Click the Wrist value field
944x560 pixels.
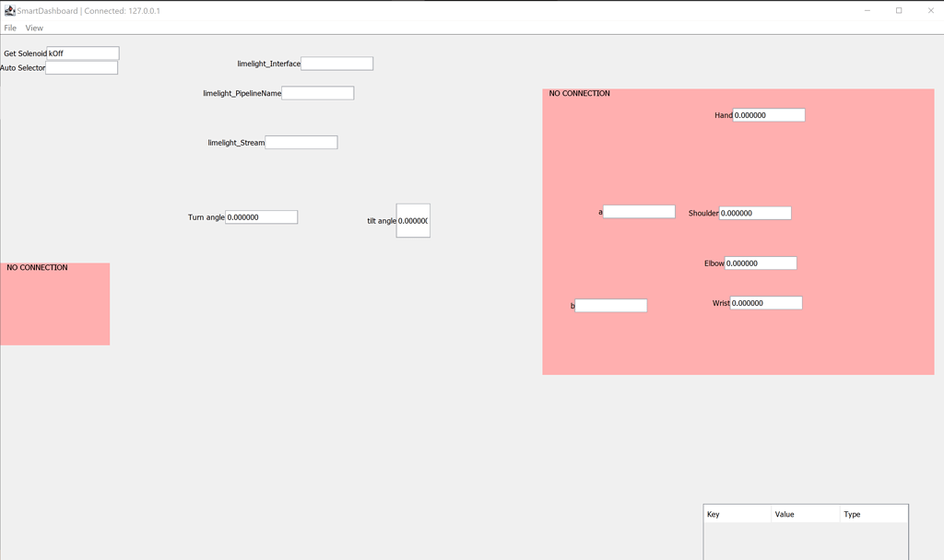(765, 303)
